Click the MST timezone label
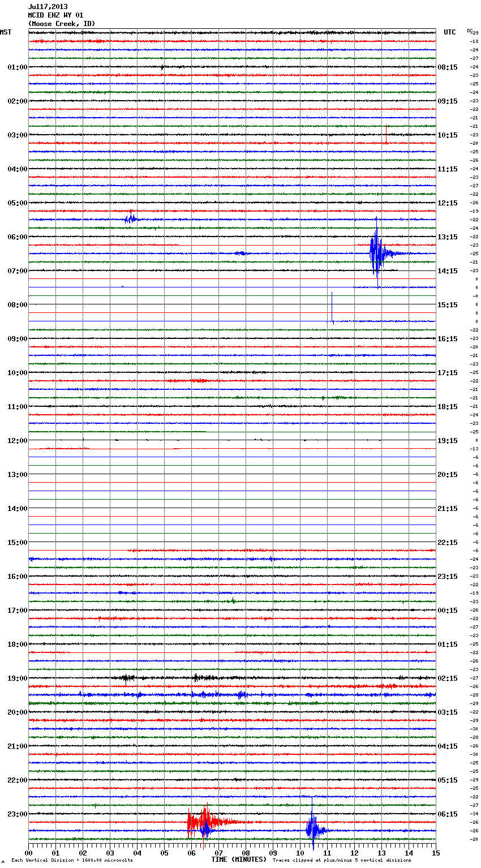This screenshot has height=868, width=481. click(6, 32)
